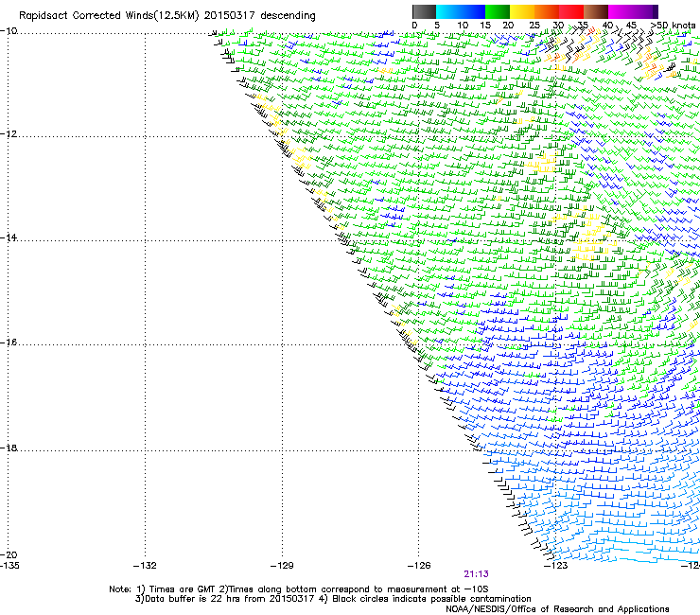Click the cyan 5-10 knots legend swatch
This screenshot has height=615, width=700.
pos(448,11)
